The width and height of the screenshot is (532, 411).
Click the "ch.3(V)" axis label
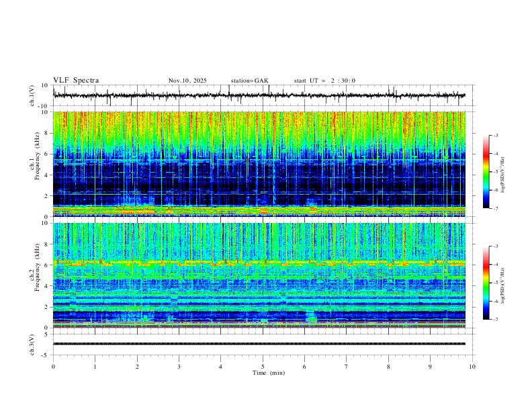(x=32, y=345)
